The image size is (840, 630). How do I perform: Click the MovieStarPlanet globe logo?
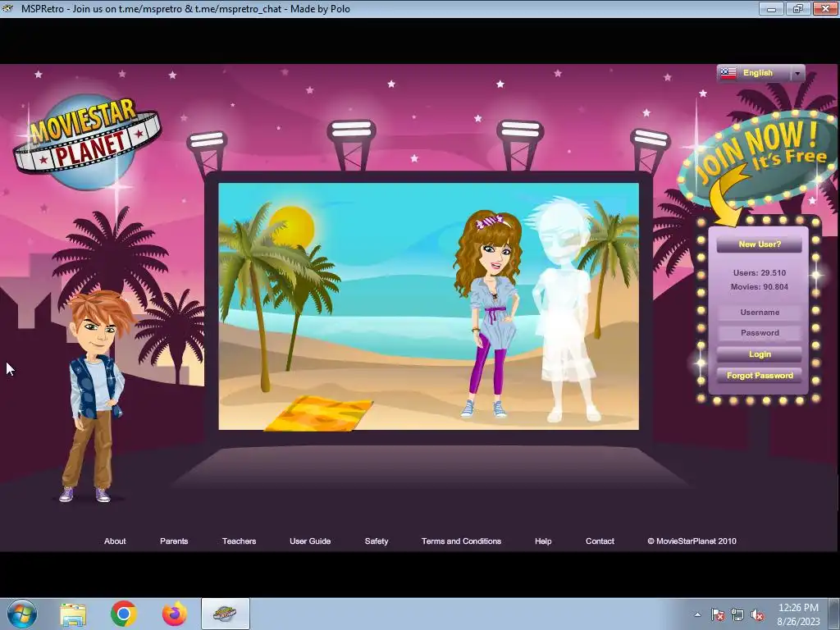[x=87, y=141]
